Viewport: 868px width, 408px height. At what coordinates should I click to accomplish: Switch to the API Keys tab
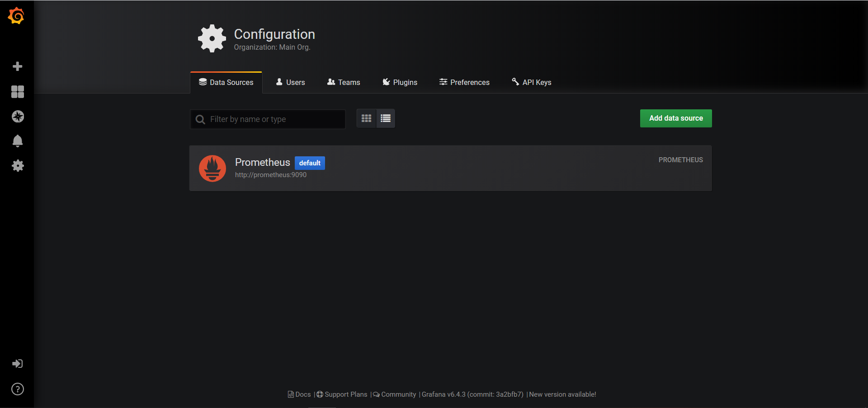531,82
